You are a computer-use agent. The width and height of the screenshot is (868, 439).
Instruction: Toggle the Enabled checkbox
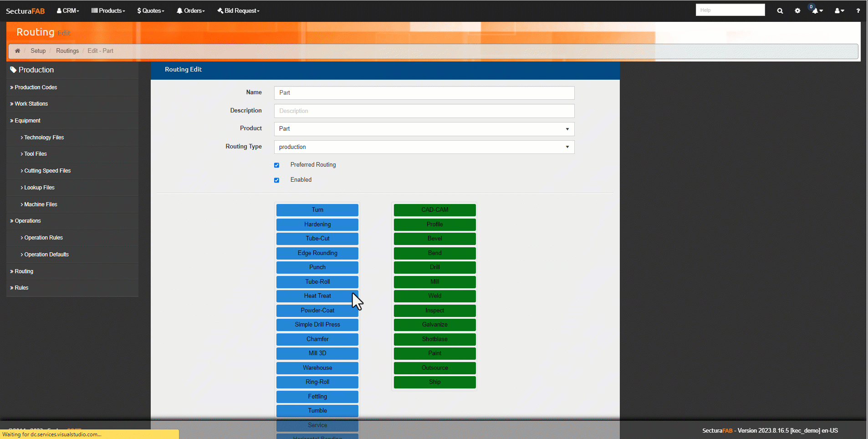coord(276,180)
